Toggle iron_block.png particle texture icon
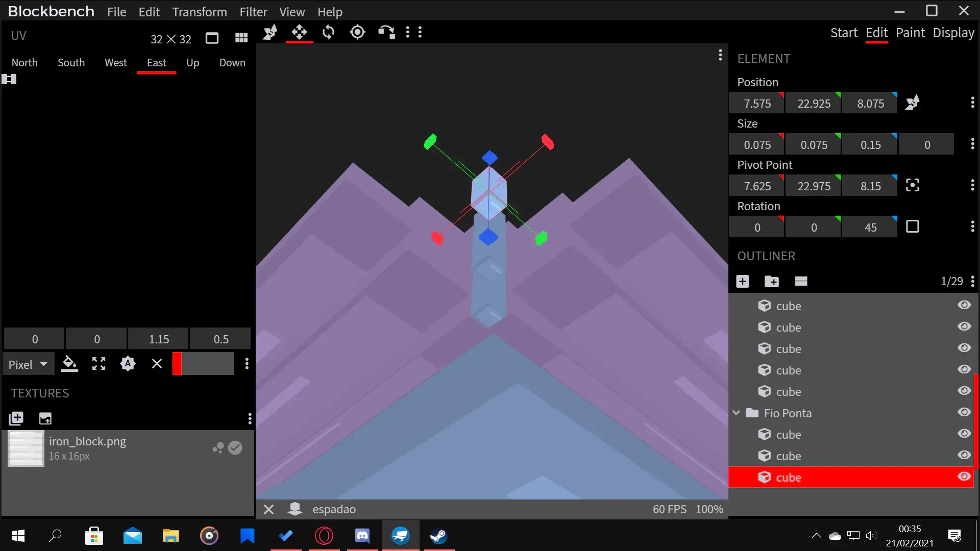This screenshot has width=980, height=551. click(218, 448)
